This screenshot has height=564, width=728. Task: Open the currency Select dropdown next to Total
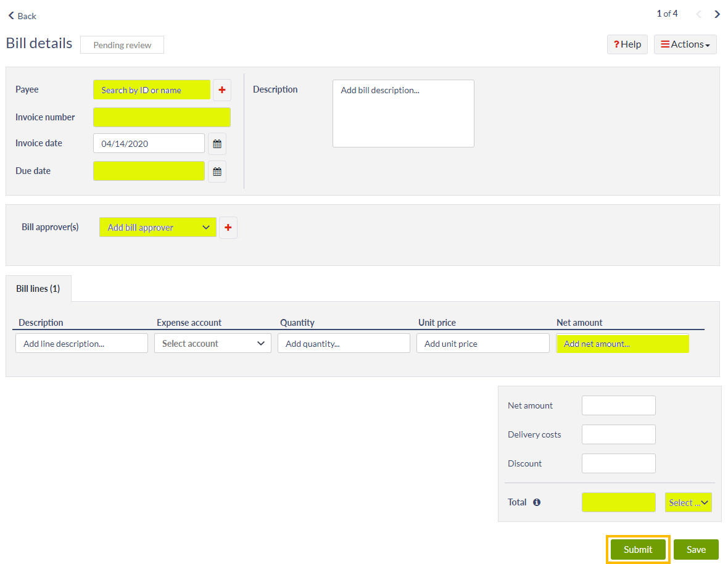pyautogui.click(x=688, y=502)
